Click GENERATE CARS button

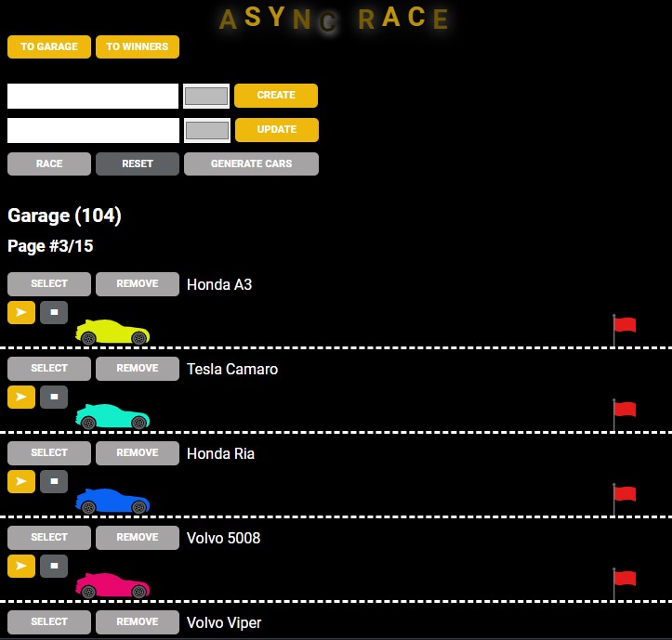pyautogui.click(x=251, y=163)
